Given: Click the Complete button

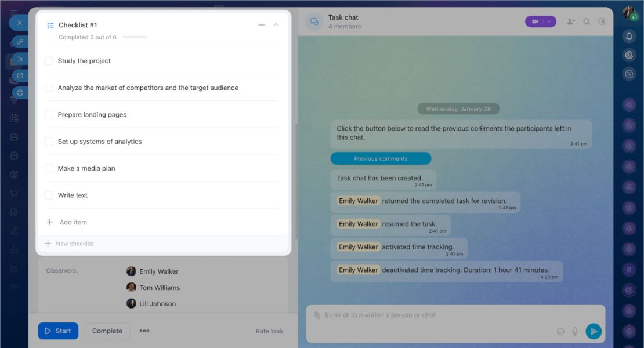Looking at the screenshot, I should 107,331.
